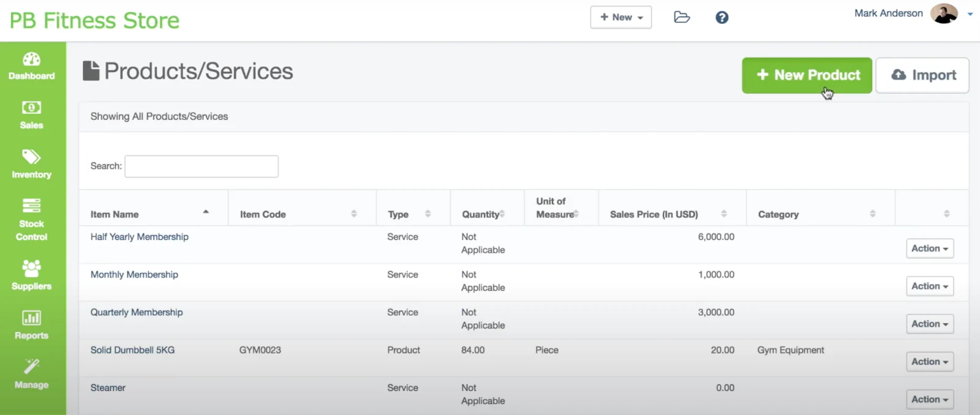980x415 pixels.
Task: Click the 1,000.00 sales price value
Action: pos(716,275)
